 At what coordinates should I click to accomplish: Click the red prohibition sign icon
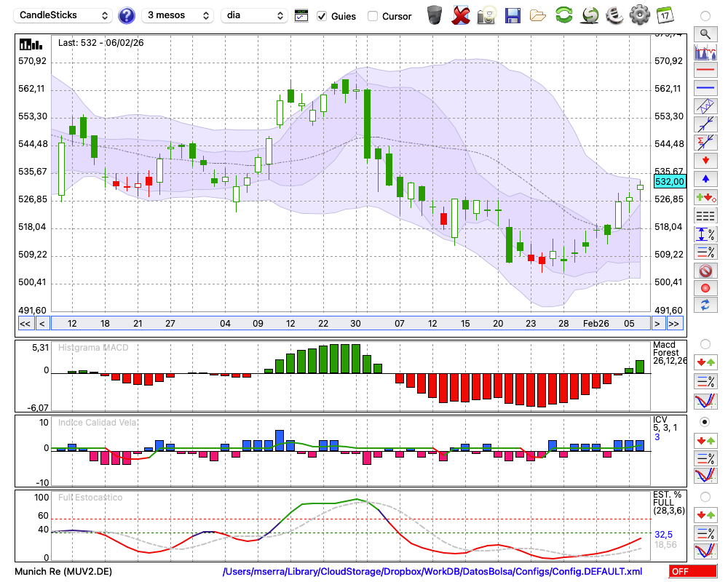point(705,271)
